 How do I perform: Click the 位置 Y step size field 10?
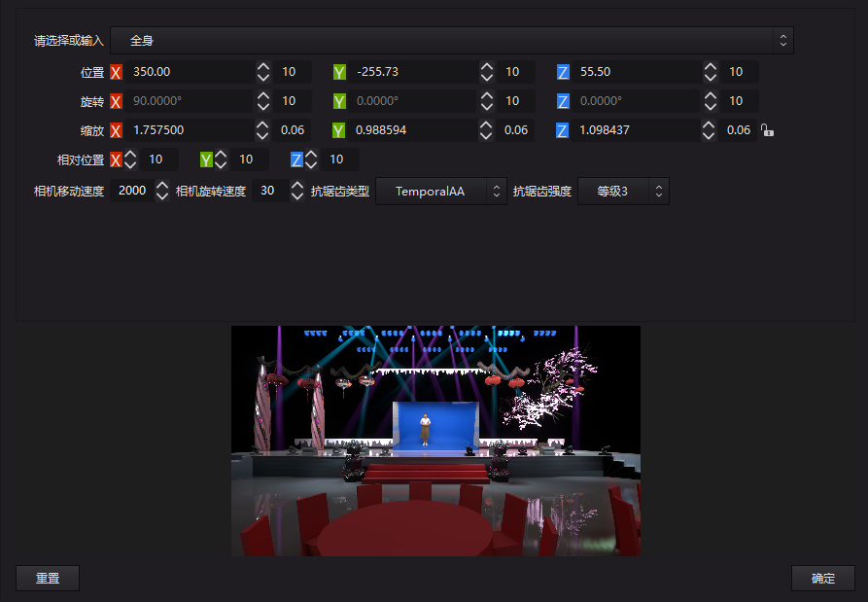pyautogui.click(x=516, y=72)
